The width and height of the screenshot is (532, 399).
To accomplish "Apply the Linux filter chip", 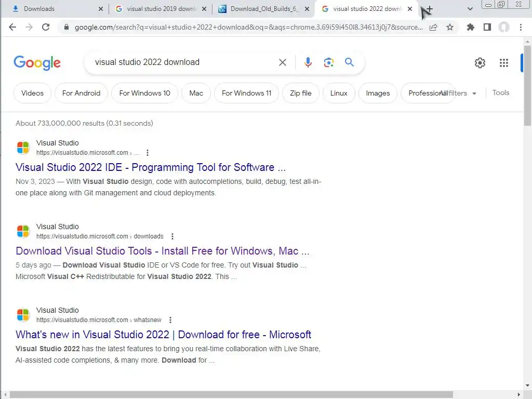I will coord(339,93).
